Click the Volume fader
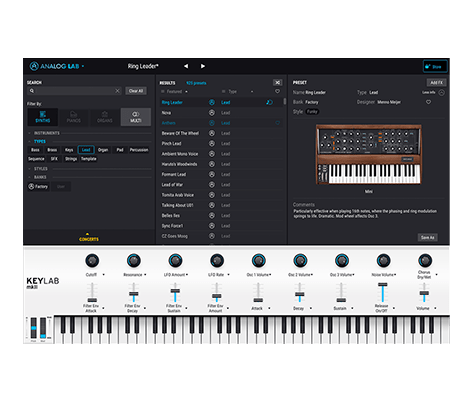Image resolution: width=473 pixels, height=400 pixels. pyautogui.click(x=424, y=293)
